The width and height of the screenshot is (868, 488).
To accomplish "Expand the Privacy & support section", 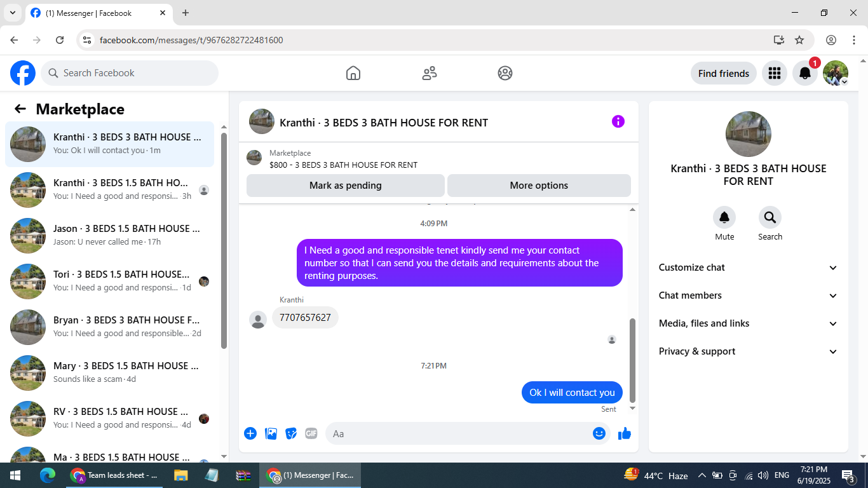I will (749, 351).
